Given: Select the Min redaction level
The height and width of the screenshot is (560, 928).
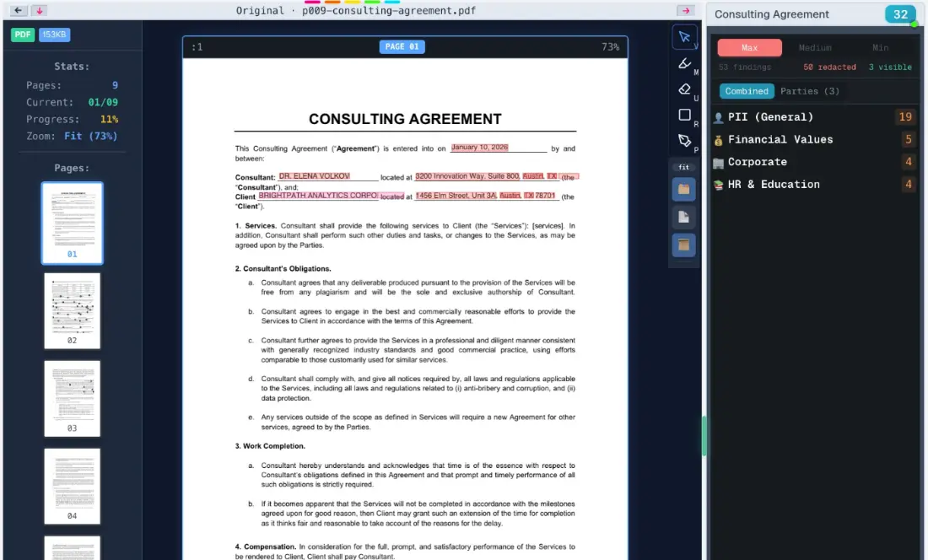Looking at the screenshot, I should (880, 47).
